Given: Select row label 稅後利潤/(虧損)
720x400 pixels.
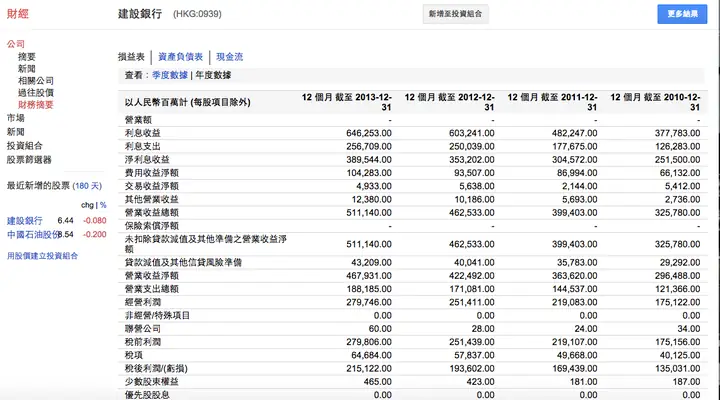Looking at the screenshot, I should pos(156,368).
